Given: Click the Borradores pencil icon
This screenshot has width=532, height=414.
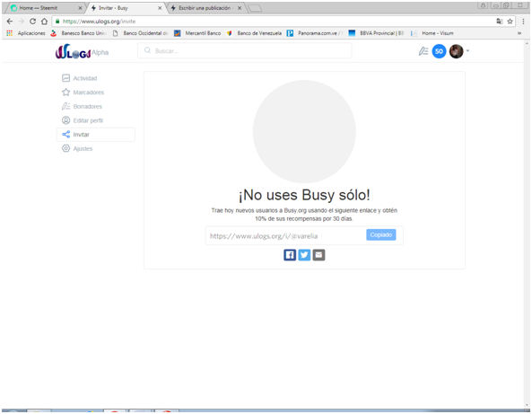Looking at the screenshot, I should (65, 106).
